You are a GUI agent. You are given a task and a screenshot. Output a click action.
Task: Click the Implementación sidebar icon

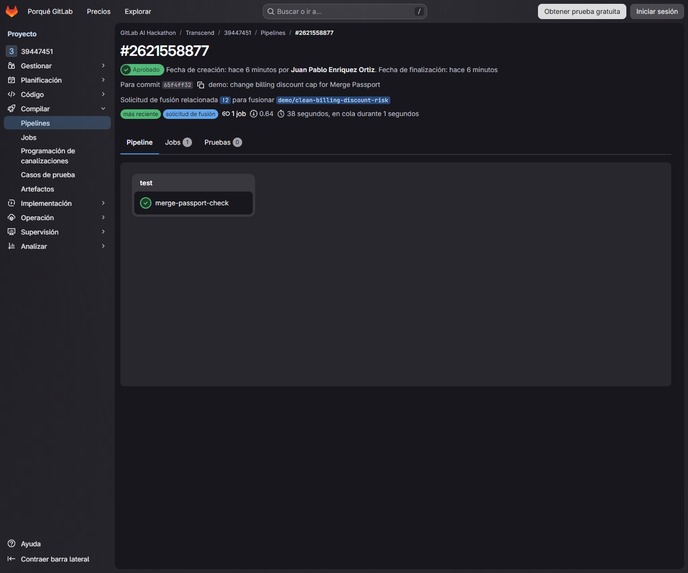(x=11, y=203)
